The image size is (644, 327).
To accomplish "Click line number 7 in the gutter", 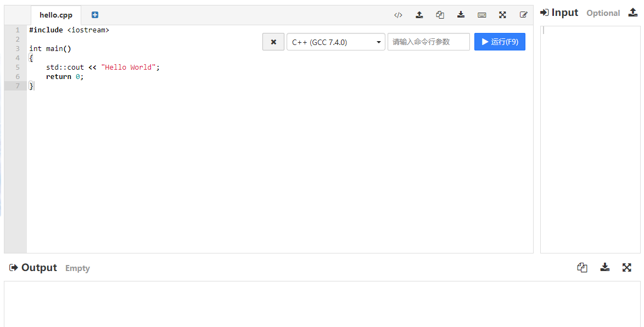I will 18,86.
